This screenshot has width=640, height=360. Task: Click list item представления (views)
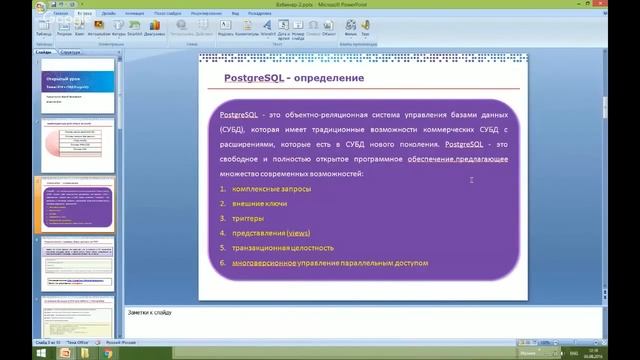pyautogui.click(x=271, y=233)
